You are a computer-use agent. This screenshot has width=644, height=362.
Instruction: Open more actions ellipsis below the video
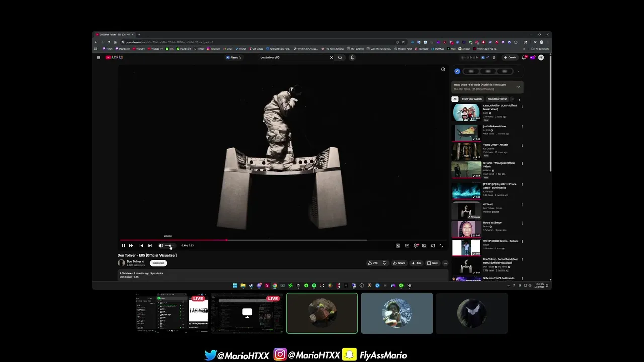click(445, 263)
